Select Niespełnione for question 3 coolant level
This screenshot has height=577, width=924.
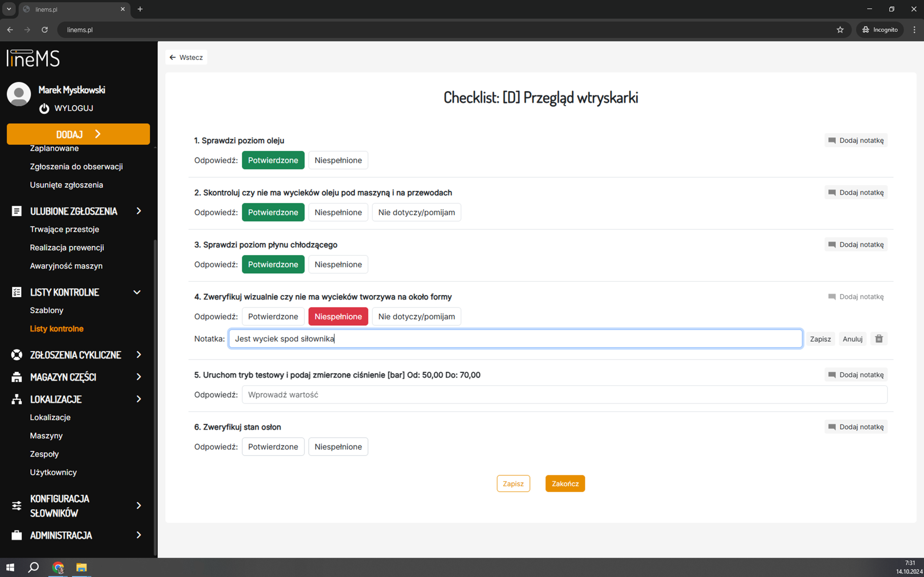338,265
